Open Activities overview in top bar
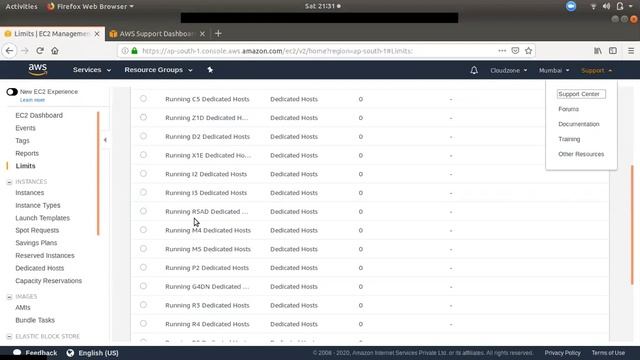The image size is (640, 360). [x=21, y=6]
